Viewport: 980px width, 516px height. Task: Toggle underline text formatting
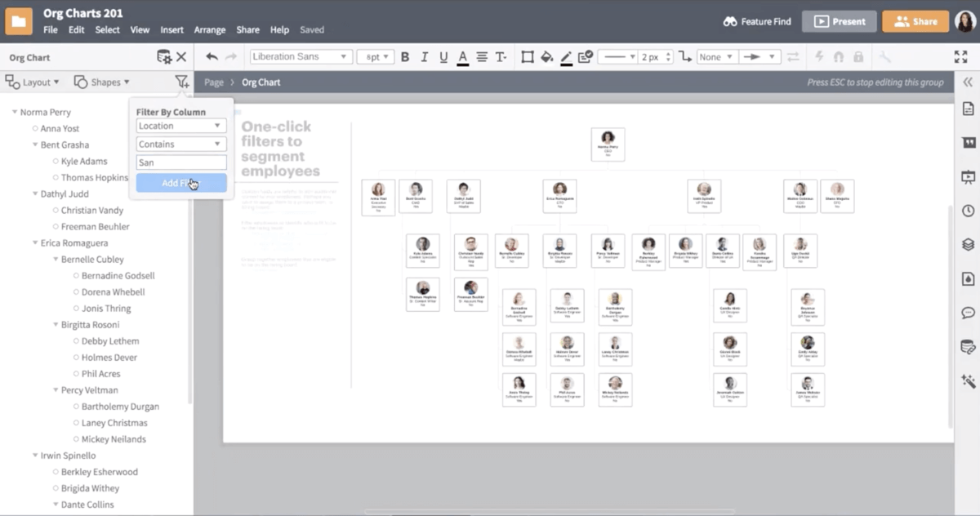pyautogui.click(x=443, y=57)
